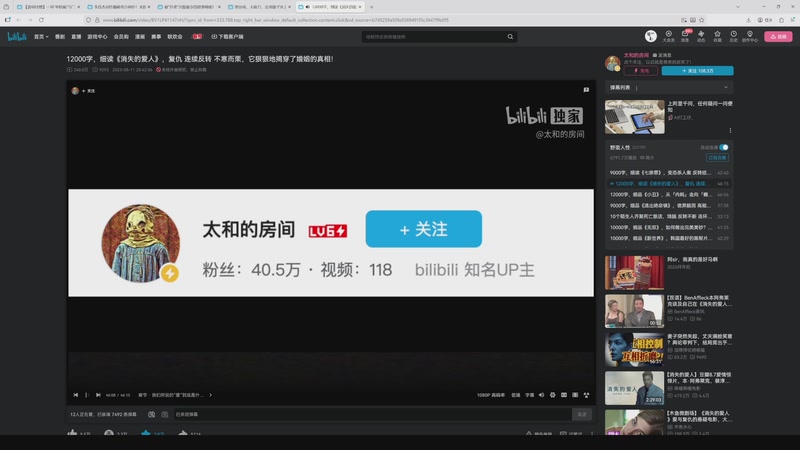Toggle the danmaku display switch icon
This screenshot has width=800, height=450.
[152, 414]
